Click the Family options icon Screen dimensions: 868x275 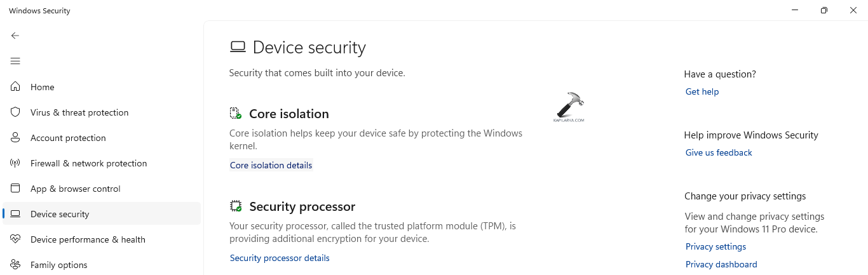pyautogui.click(x=15, y=265)
